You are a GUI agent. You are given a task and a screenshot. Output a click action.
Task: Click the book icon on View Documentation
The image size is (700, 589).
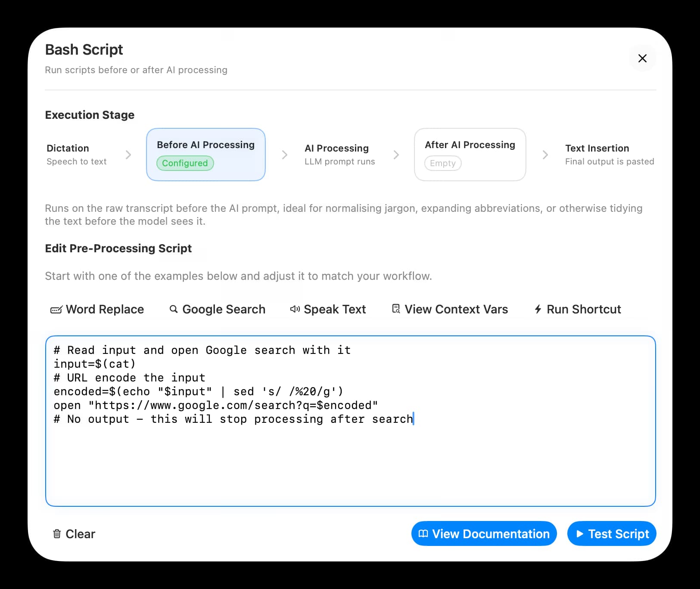tap(424, 534)
